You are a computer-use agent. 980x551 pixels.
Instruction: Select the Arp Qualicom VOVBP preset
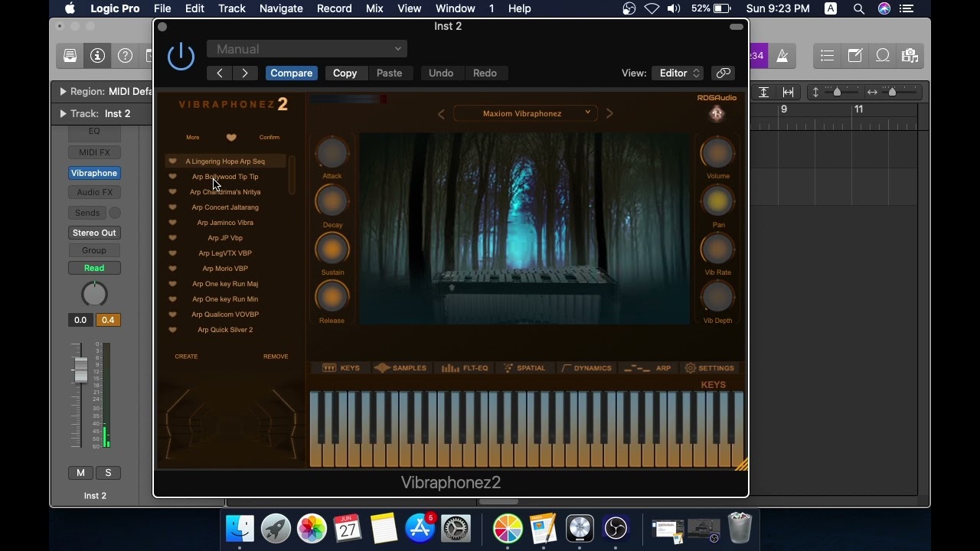[x=225, y=315]
